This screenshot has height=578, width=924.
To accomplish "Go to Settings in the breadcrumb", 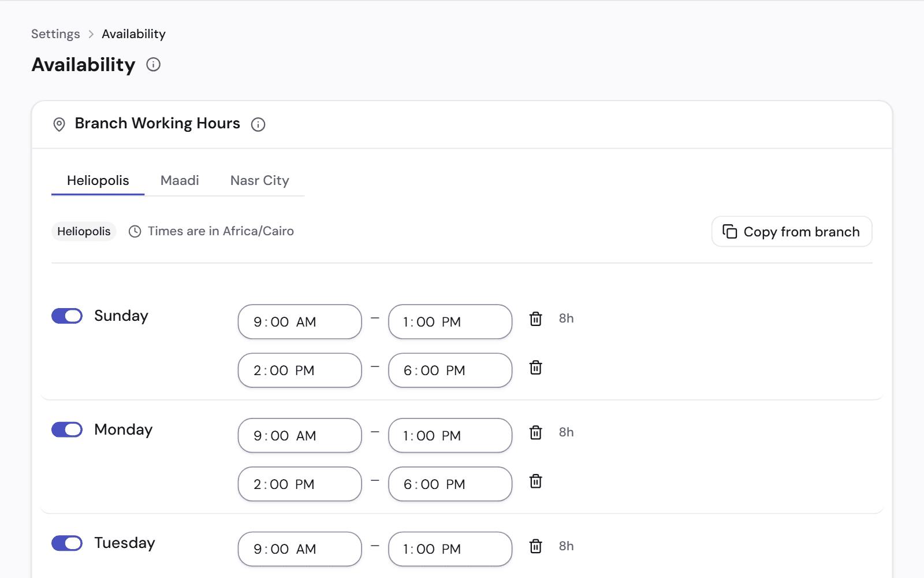I will click(x=55, y=34).
